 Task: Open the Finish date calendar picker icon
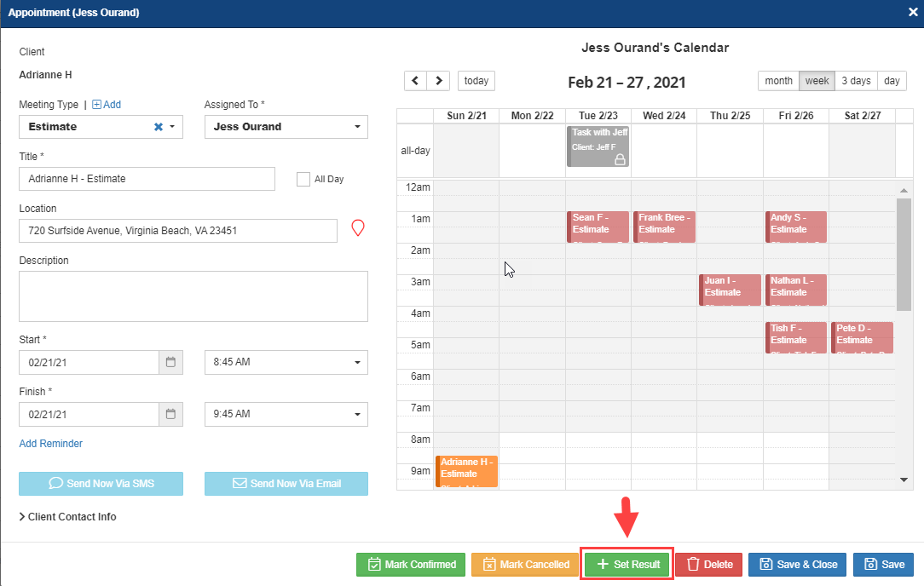pos(170,414)
